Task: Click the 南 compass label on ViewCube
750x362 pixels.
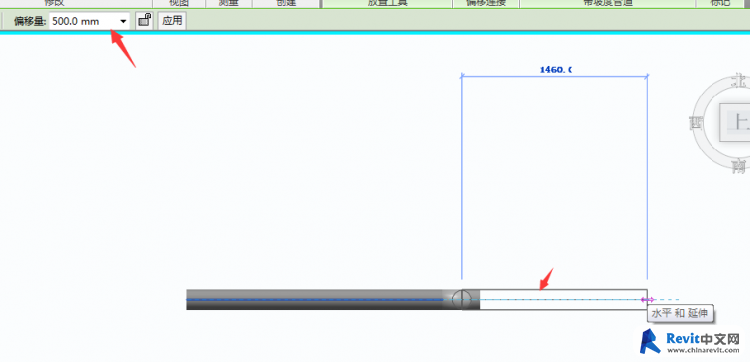Action: [739, 166]
